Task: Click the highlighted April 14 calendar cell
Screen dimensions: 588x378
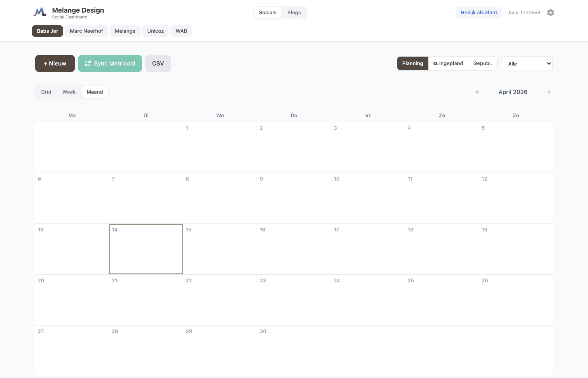Action: (146, 249)
